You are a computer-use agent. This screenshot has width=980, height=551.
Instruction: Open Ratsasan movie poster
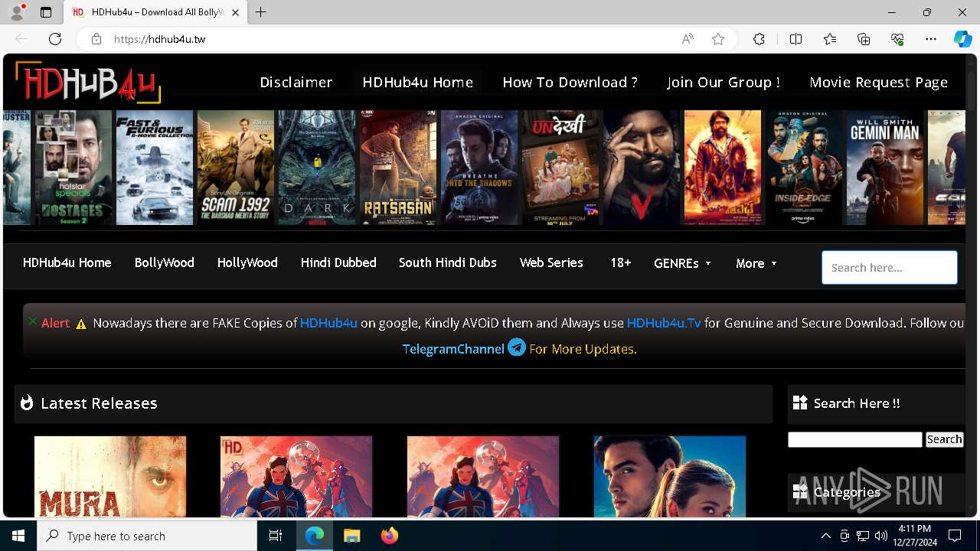[398, 168]
